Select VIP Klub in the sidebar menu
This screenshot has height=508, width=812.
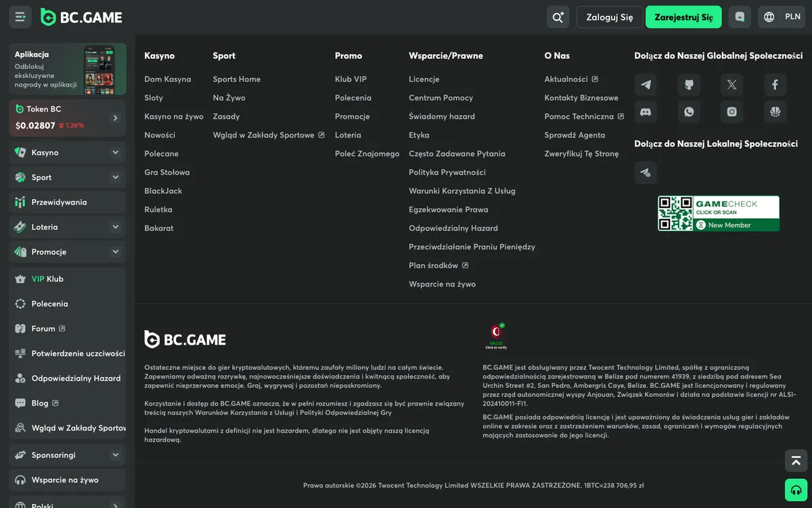[x=68, y=279]
